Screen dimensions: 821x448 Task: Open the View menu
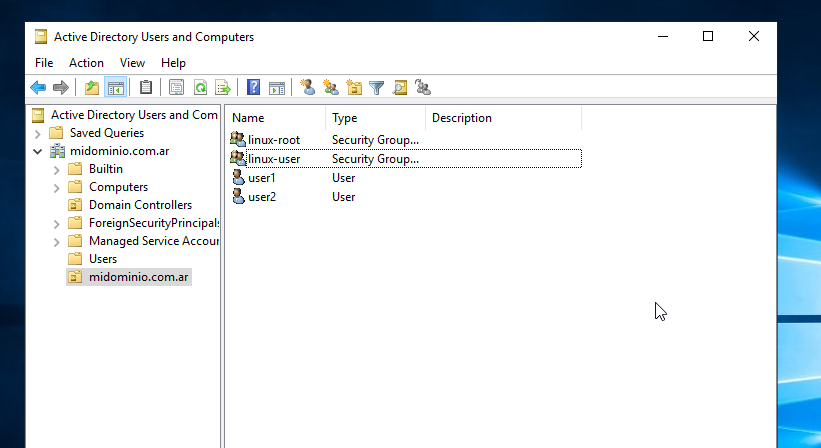point(132,63)
